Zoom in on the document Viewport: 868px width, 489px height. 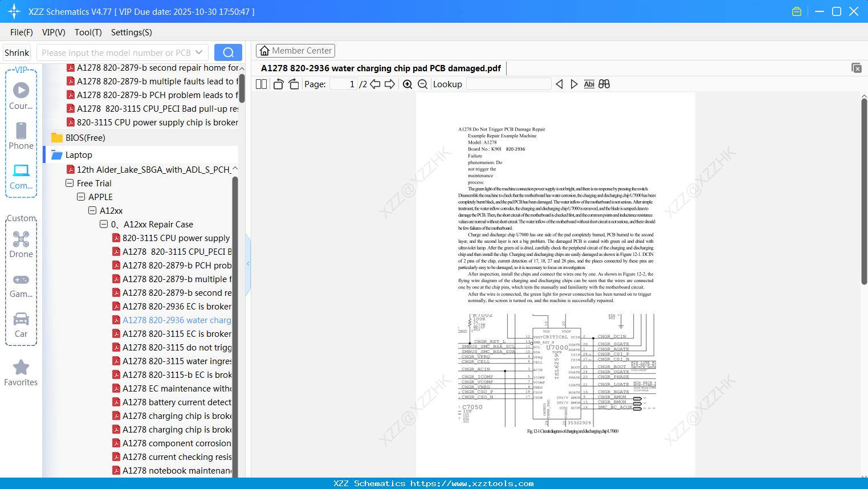tap(407, 84)
